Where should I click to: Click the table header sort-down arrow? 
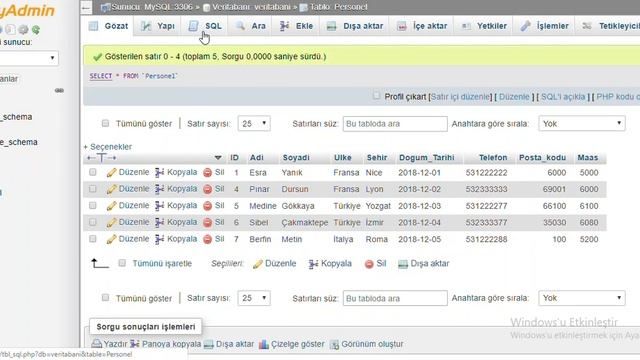coord(218,158)
